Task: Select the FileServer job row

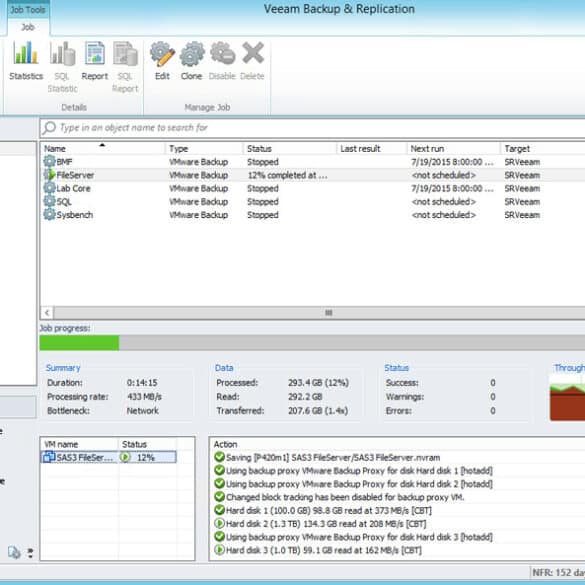Action: click(313, 175)
